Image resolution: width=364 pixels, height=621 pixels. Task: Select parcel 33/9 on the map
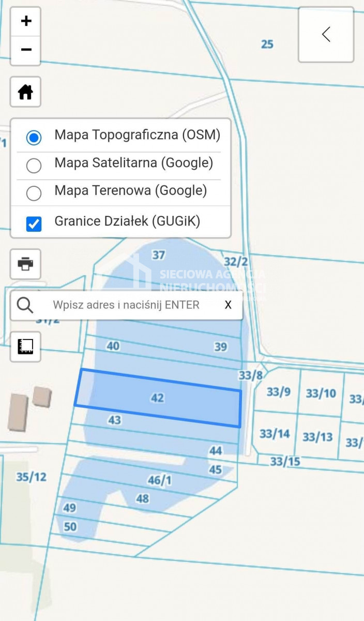(278, 392)
